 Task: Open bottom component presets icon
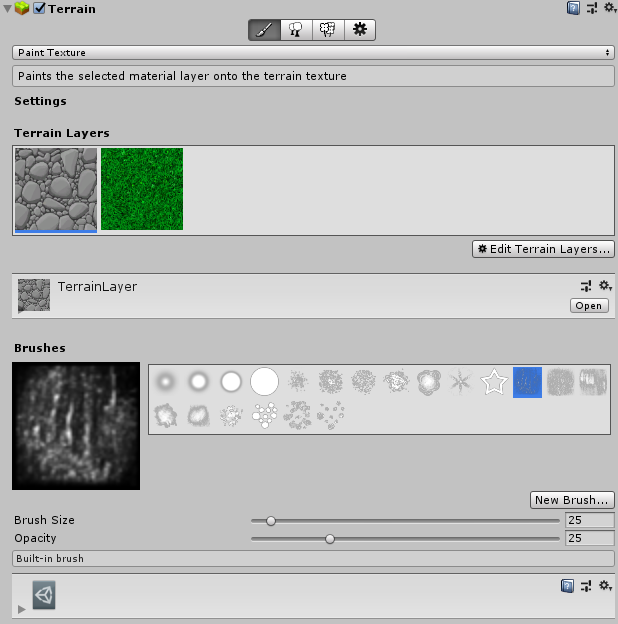point(586,586)
